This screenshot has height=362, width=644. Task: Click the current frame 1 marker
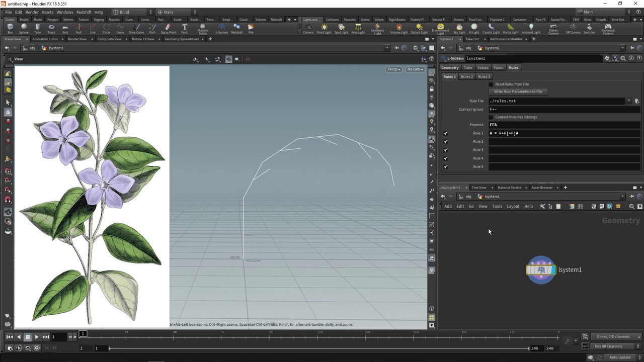[83, 334]
